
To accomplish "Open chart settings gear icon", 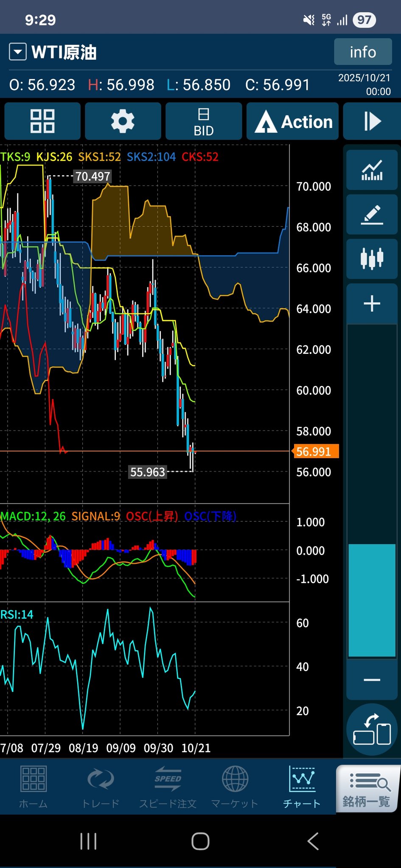I will coord(123,121).
